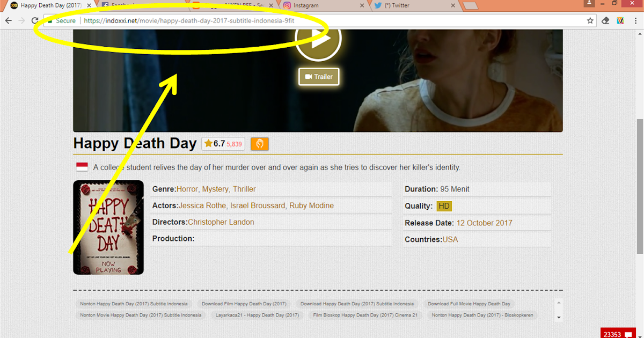The image size is (644, 338).
Task: Click tag Film Bioskop Happy Death Day (2017) Cinema 21
Action: coord(365,315)
